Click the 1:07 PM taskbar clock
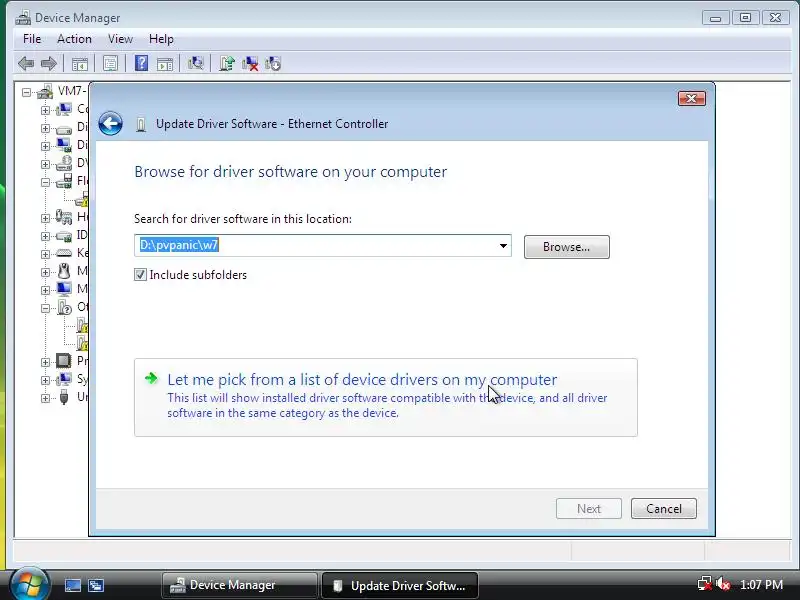 pyautogui.click(x=761, y=584)
